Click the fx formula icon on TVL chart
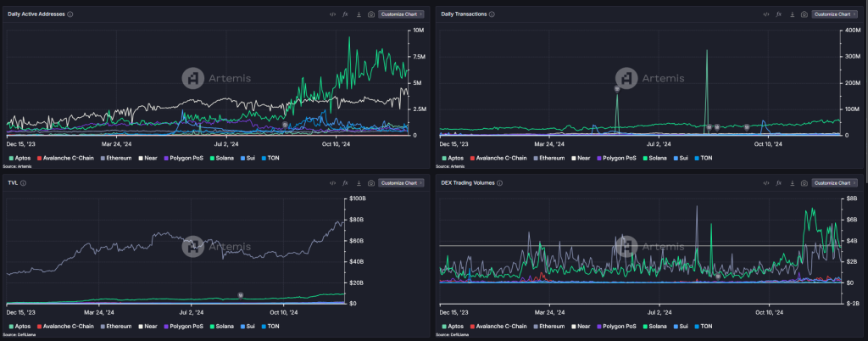The height and width of the screenshot is (341, 868). [346, 183]
